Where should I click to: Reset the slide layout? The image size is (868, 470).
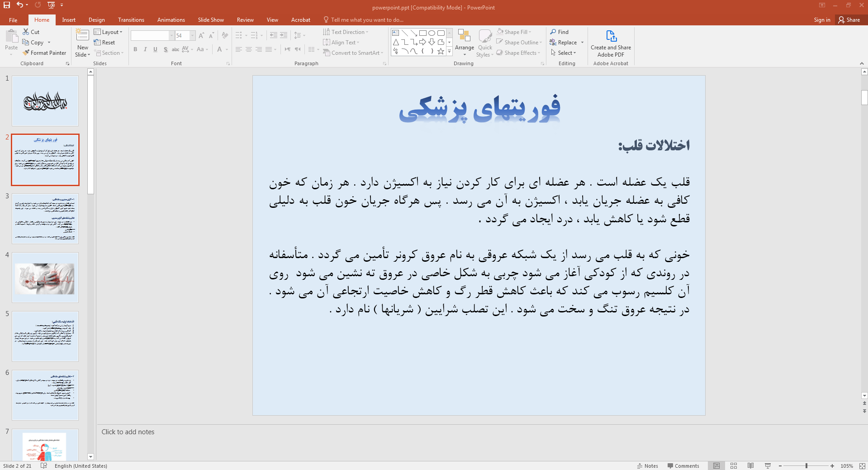(x=104, y=43)
